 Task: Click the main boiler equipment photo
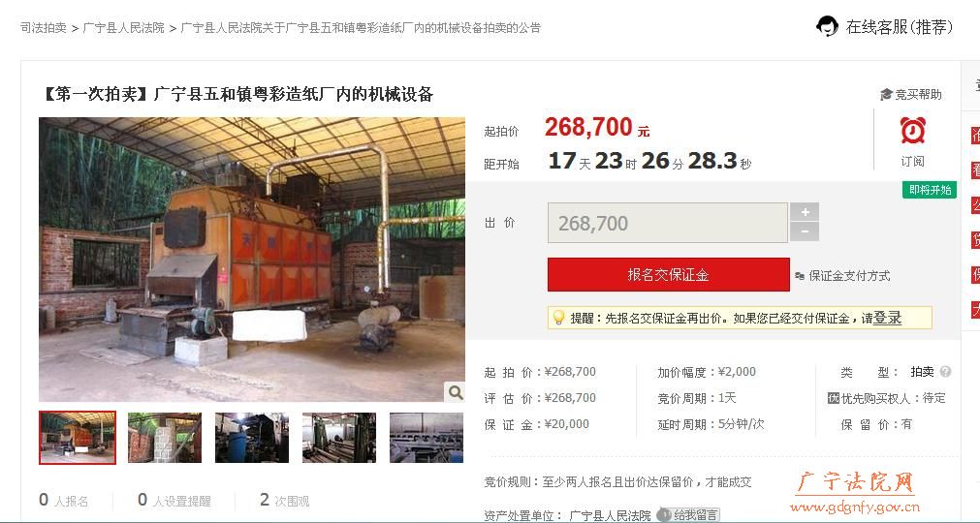click(x=252, y=260)
